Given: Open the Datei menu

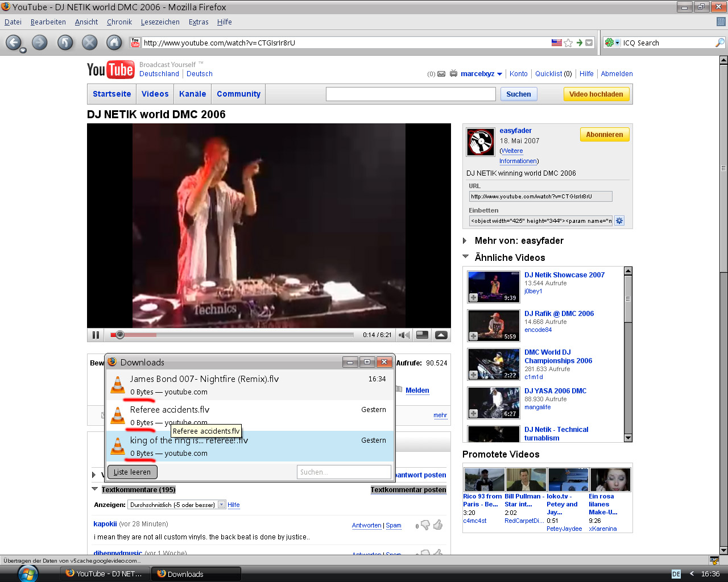Looking at the screenshot, I should pos(13,22).
